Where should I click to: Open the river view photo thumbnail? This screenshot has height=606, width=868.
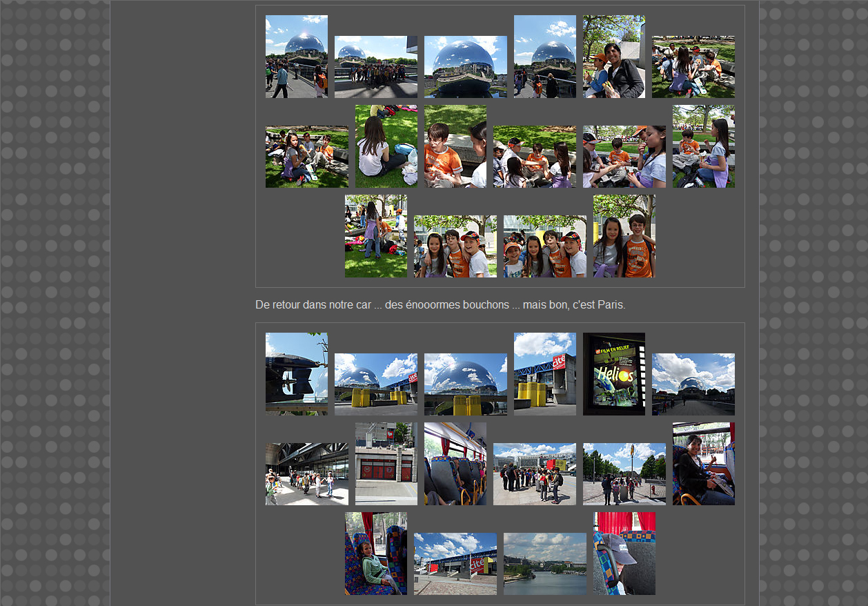tap(544, 563)
